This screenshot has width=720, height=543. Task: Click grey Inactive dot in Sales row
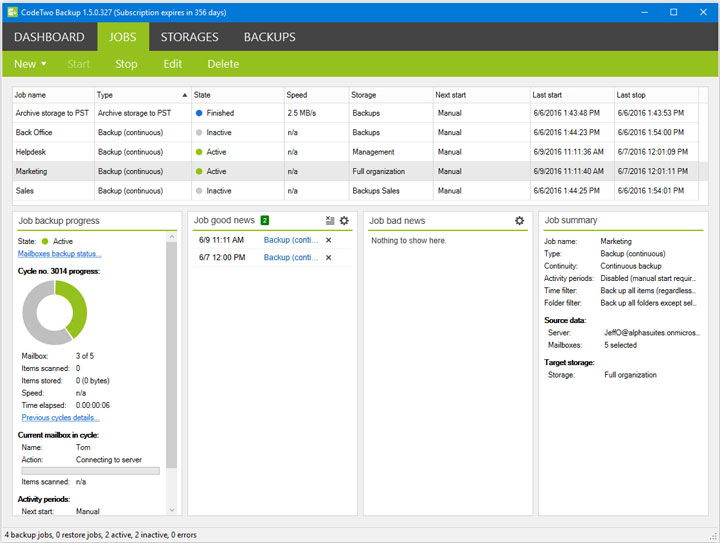[199, 191]
